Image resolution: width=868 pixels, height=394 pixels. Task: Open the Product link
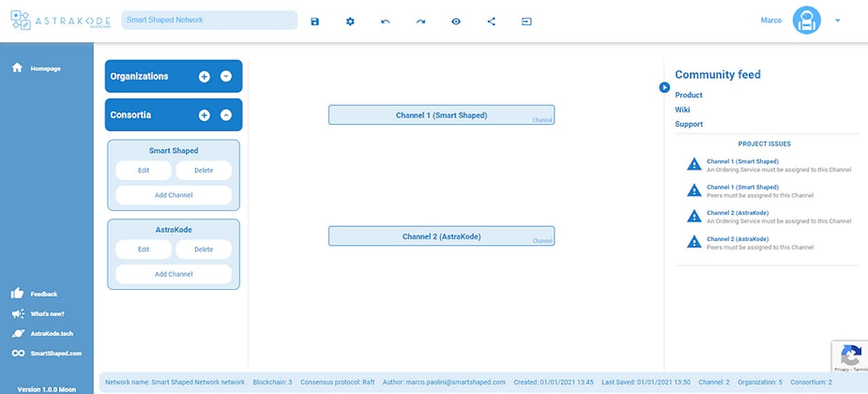689,95
